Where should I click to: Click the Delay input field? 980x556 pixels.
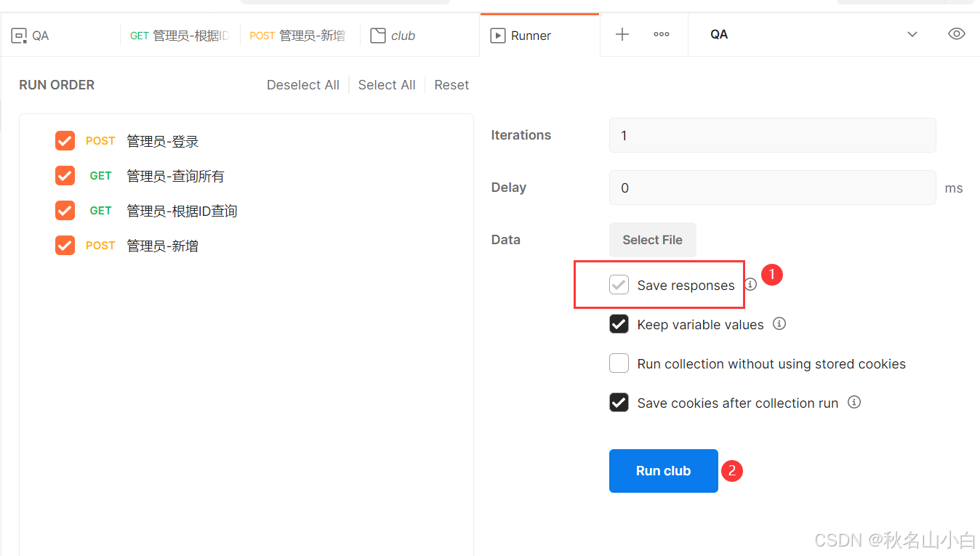(772, 188)
